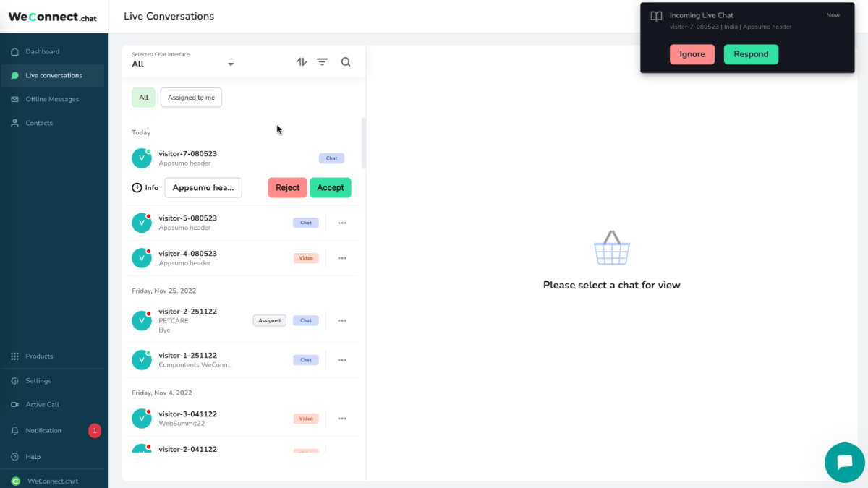Screen dimensions: 868x488
Task: Respond to the incoming live chat notification
Action: [x=751, y=53]
